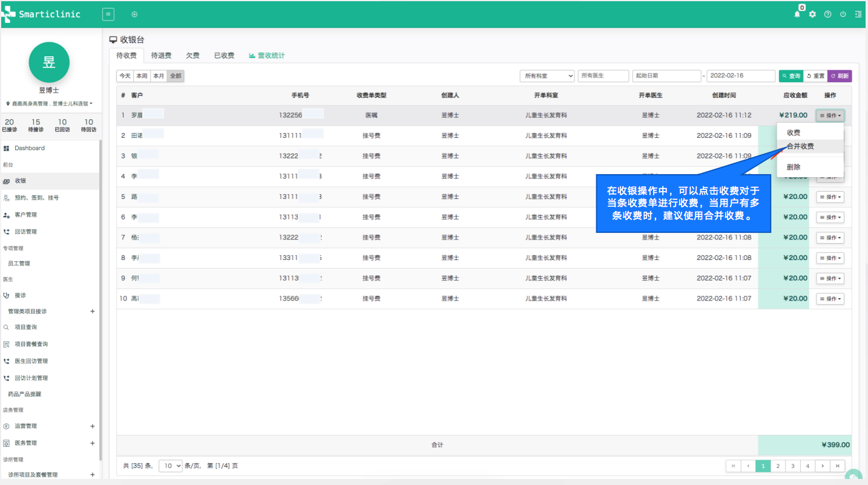
Task: Open the settings gear in header
Action: pos(812,14)
